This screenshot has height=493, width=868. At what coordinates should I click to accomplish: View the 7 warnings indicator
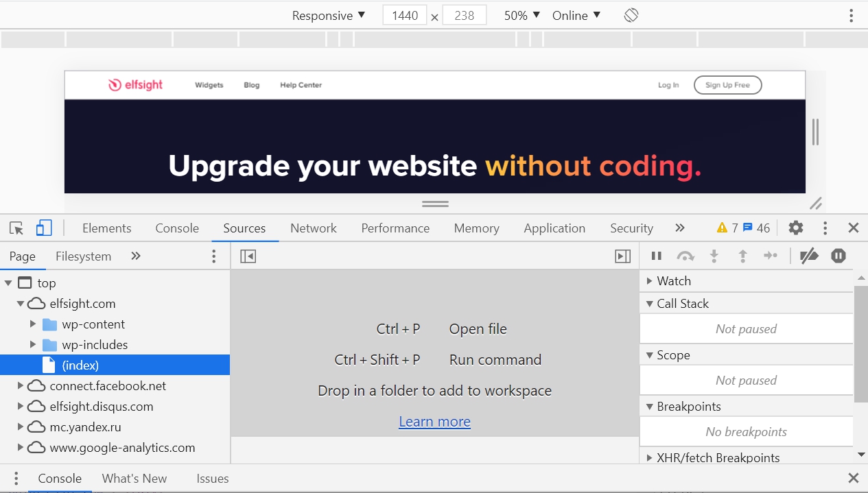[x=726, y=227]
